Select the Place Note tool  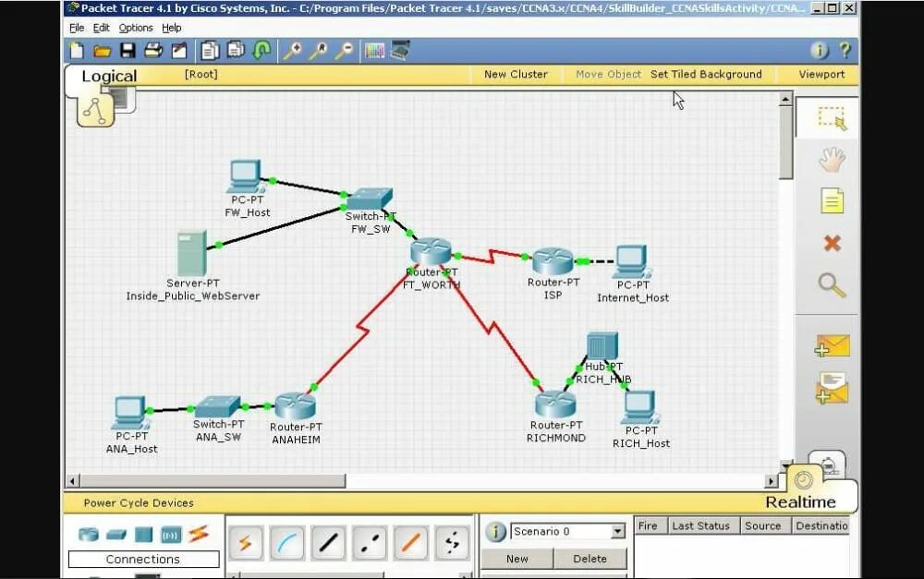pyautogui.click(x=833, y=201)
